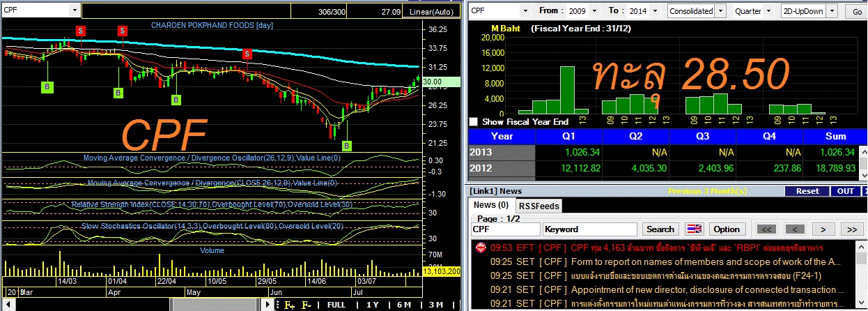Click the red alert icon beside 09:53 news
This screenshot has height=311, width=868.
(481, 248)
